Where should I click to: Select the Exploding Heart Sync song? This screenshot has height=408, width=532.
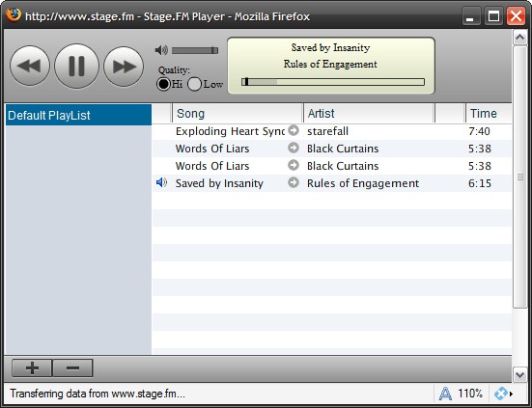click(x=230, y=131)
